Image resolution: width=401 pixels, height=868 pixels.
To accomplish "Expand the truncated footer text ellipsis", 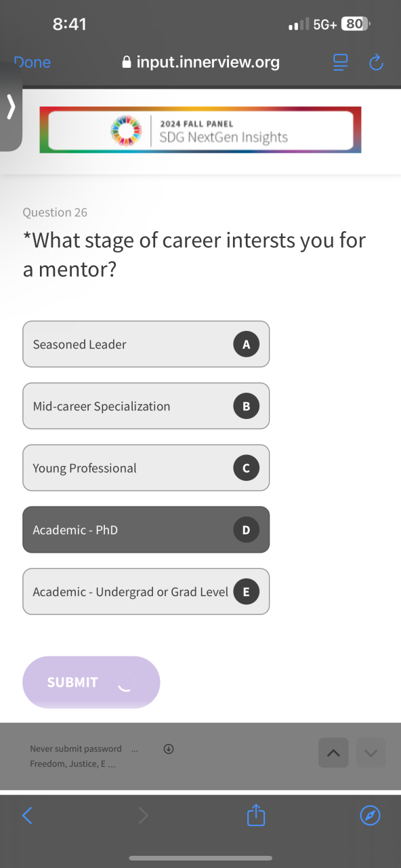I will 134,749.
